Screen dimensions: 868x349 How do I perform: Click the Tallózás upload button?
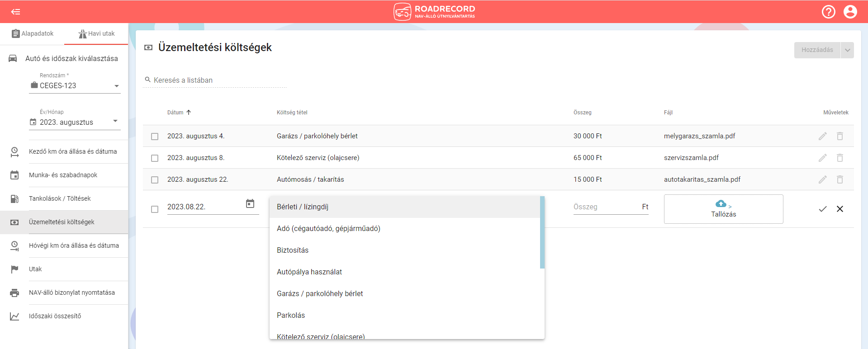[723, 209]
